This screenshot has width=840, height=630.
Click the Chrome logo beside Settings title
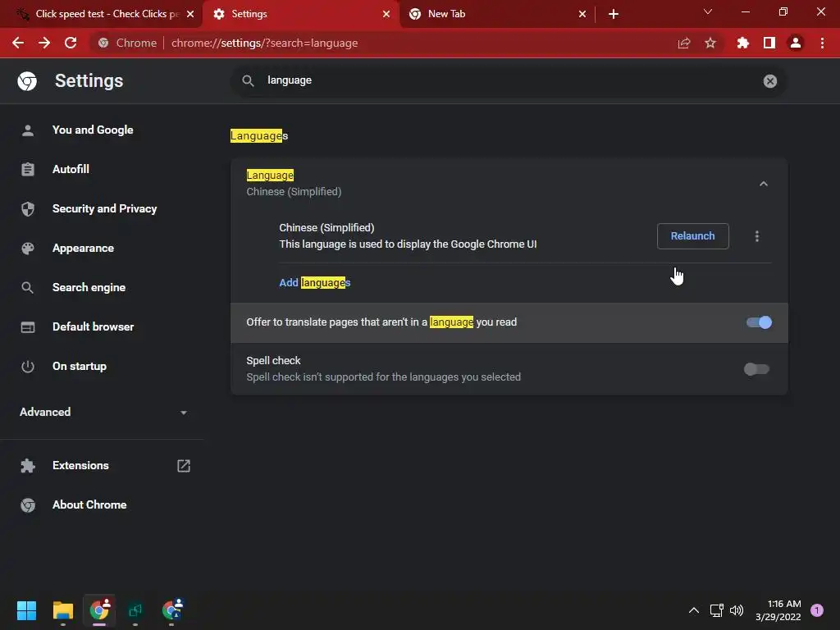pos(27,81)
